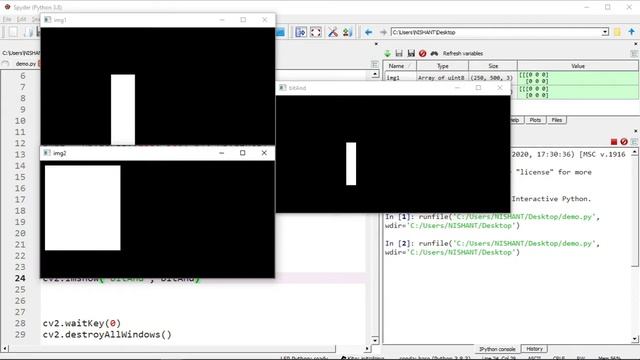The image size is (640, 360).
Task: Open Variable explorer options menu icon
Action: 634,53
